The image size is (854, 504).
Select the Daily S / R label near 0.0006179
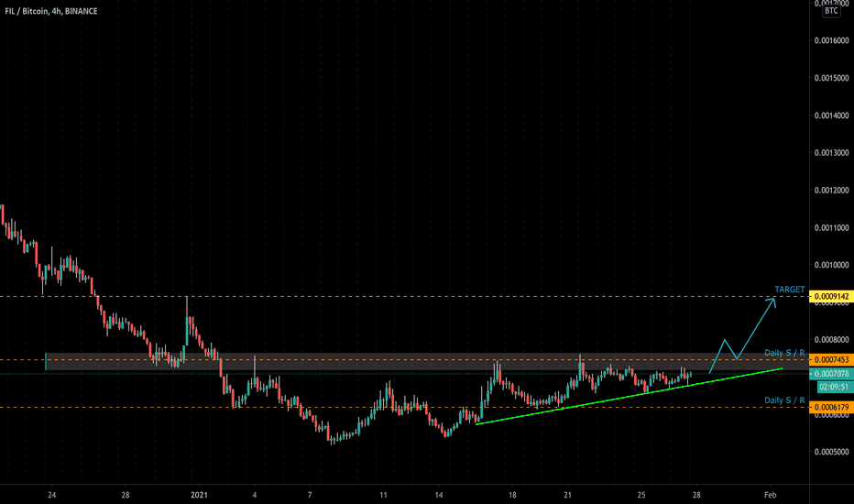coord(784,400)
